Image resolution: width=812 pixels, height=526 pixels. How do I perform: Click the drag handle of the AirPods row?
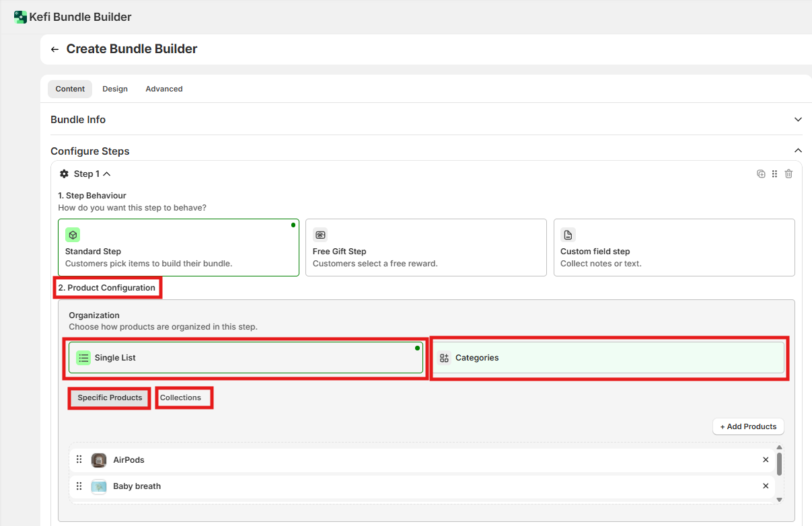(79, 459)
